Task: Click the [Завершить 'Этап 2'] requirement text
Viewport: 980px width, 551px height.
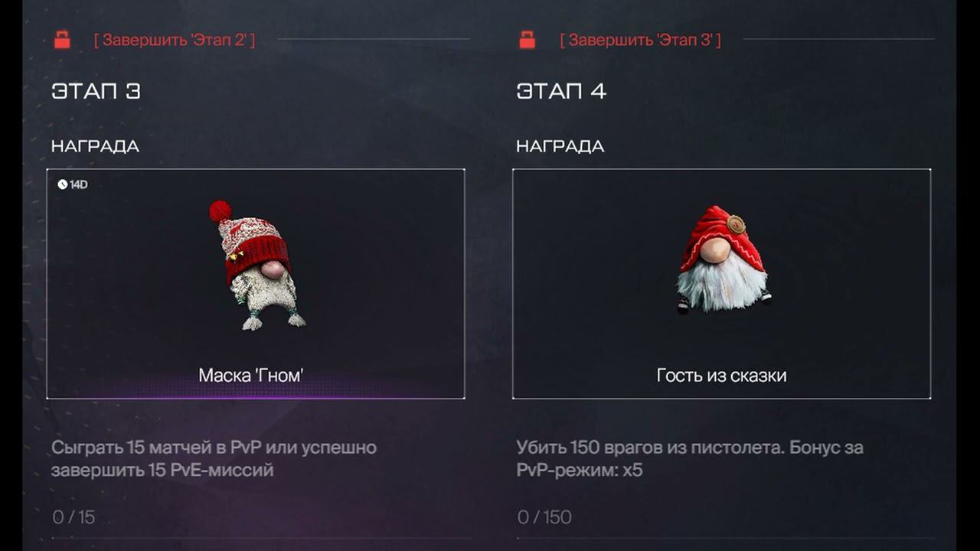Action: (x=175, y=40)
